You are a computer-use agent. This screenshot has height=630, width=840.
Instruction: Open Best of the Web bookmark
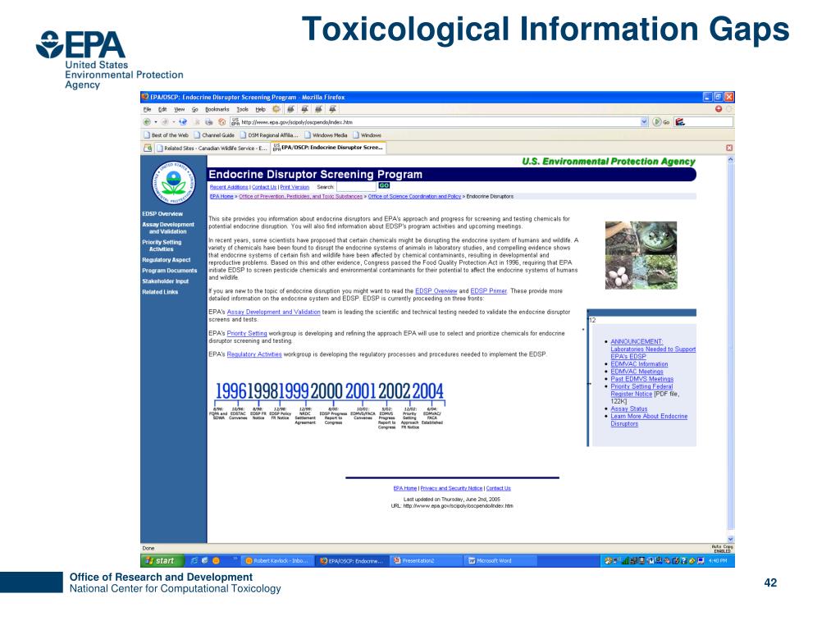166,135
